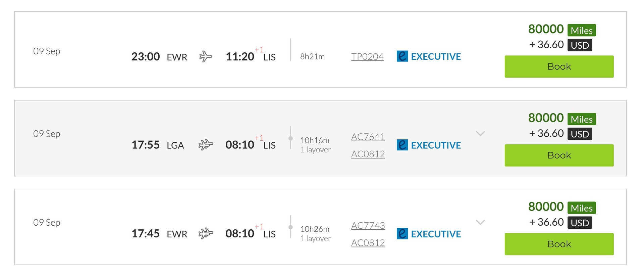
Task: Click the airplane icon on the 17:45 EWR flight
Action: pyautogui.click(x=206, y=233)
